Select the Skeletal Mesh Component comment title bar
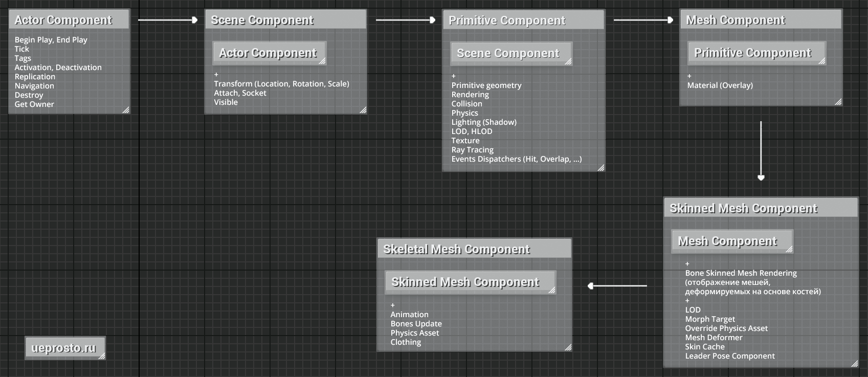This screenshot has height=377, width=868. point(474,249)
